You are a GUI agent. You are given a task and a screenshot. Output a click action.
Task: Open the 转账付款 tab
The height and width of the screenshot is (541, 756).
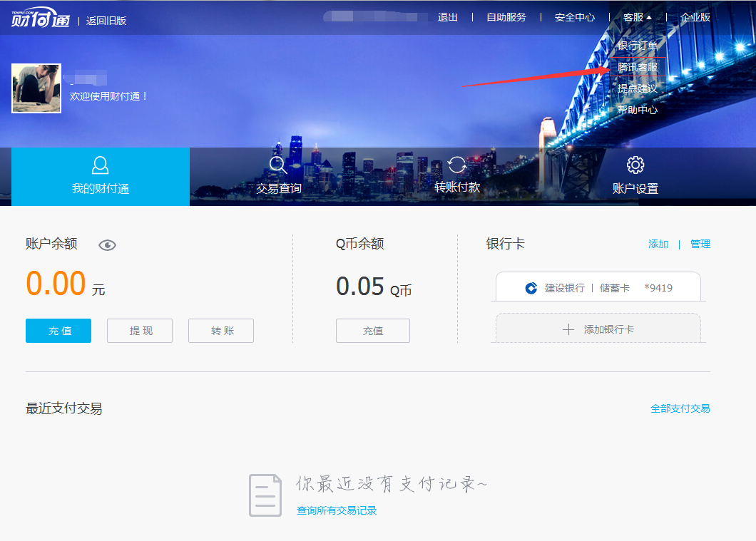(456, 176)
